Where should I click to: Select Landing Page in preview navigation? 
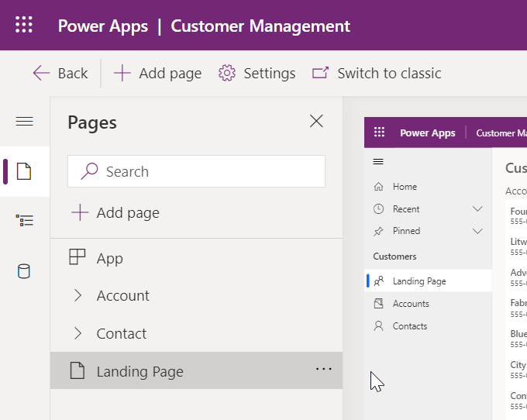pos(428,281)
